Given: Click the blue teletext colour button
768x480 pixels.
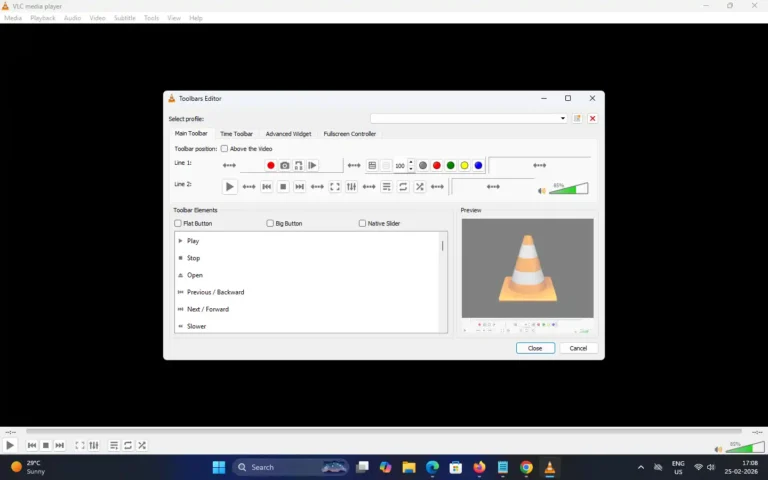Looking at the screenshot, I should coord(478,166).
